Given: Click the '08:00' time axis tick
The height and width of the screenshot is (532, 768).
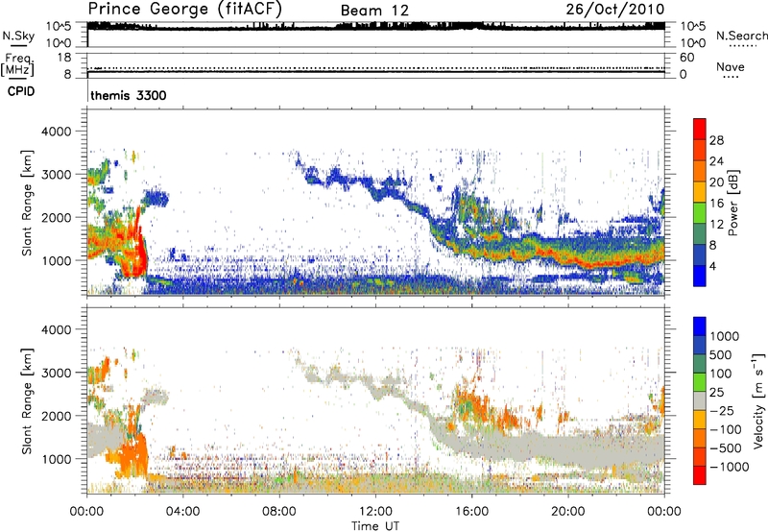Looking at the screenshot, I should (279, 512).
